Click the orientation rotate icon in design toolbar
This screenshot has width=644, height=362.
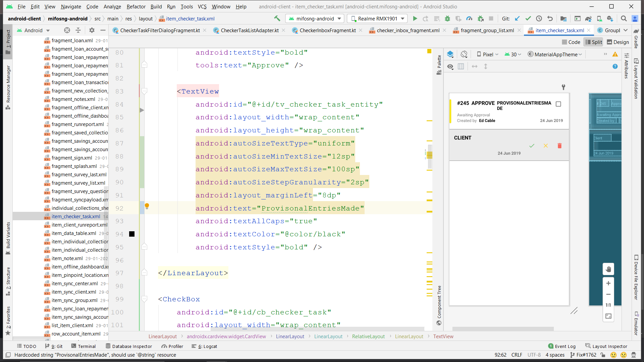464,54
